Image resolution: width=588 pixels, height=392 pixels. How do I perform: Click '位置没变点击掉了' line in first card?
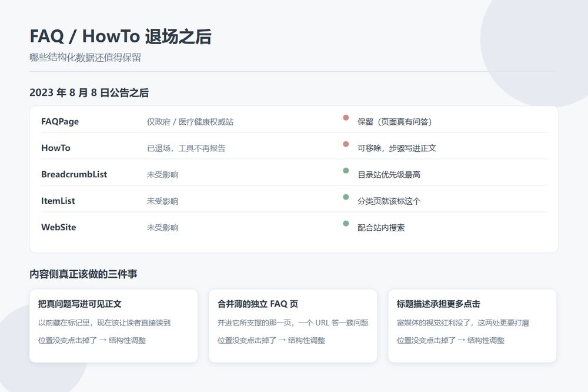click(x=92, y=340)
